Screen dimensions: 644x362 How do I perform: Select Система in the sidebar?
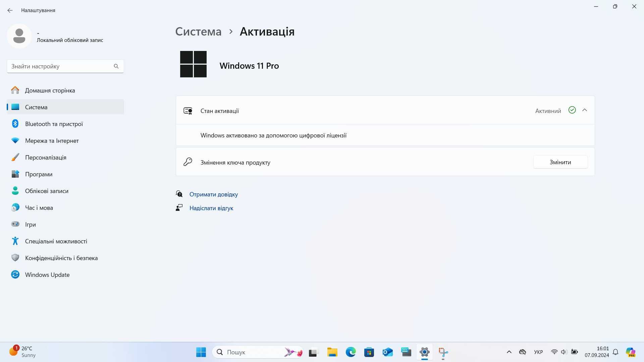pyautogui.click(x=65, y=107)
